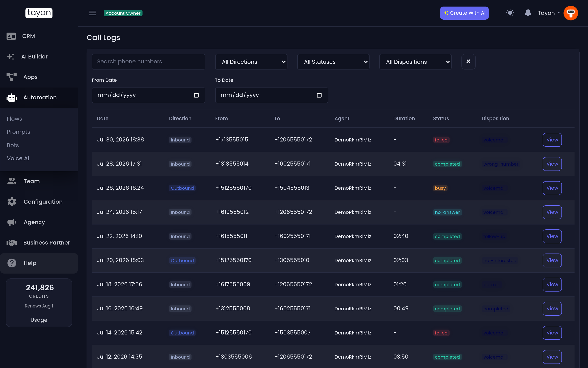Click the tayon logo
Viewport: 588px width, 368px height.
click(39, 13)
